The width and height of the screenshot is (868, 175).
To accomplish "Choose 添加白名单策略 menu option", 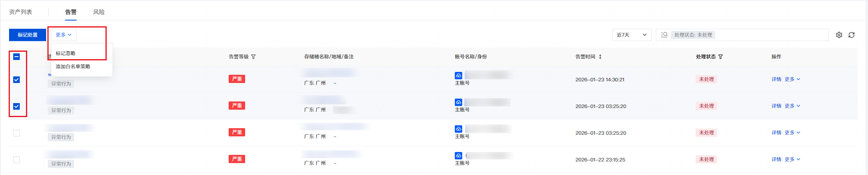I will (x=73, y=67).
